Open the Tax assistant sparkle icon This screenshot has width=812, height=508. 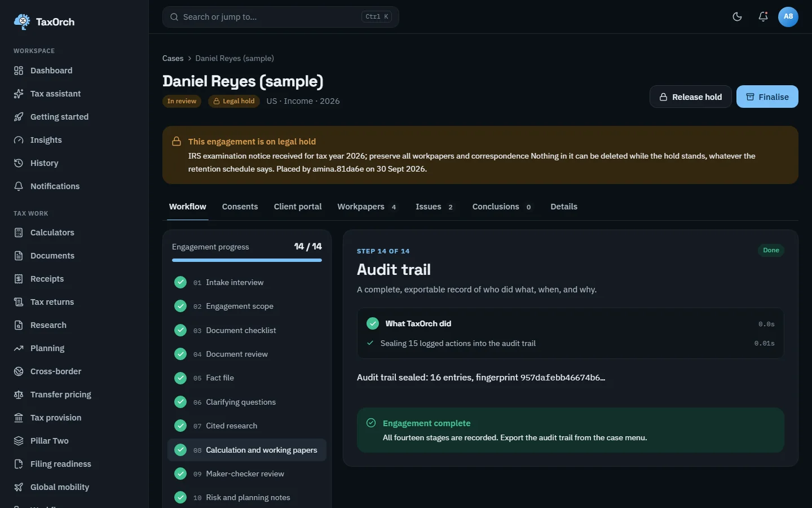pyautogui.click(x=19, y=94)
